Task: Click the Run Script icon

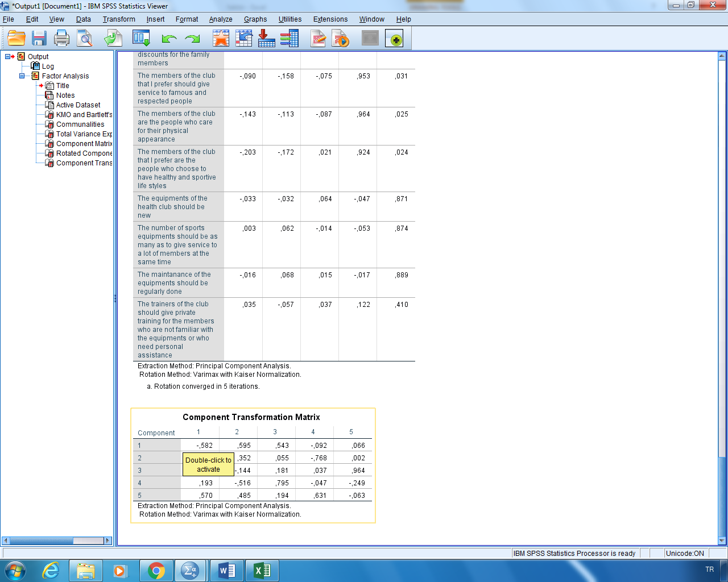Action: [x=341, y=39]
